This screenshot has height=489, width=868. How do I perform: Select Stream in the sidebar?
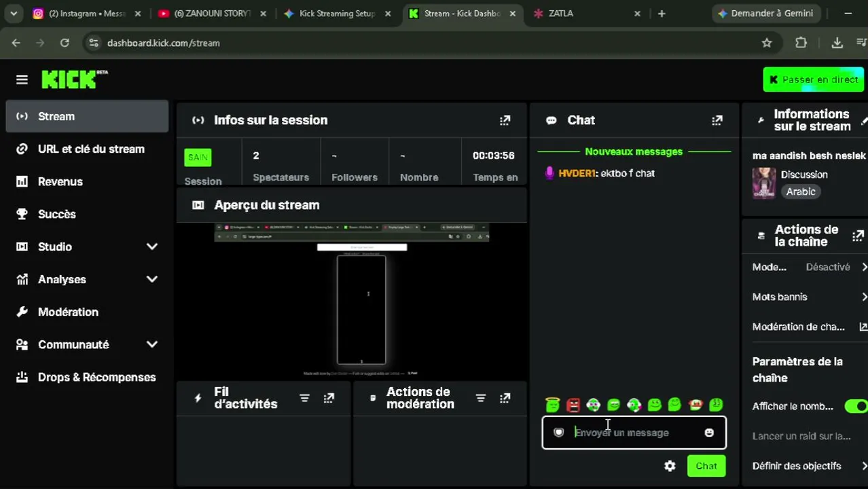pyautogui.click(x=87, y=116)
